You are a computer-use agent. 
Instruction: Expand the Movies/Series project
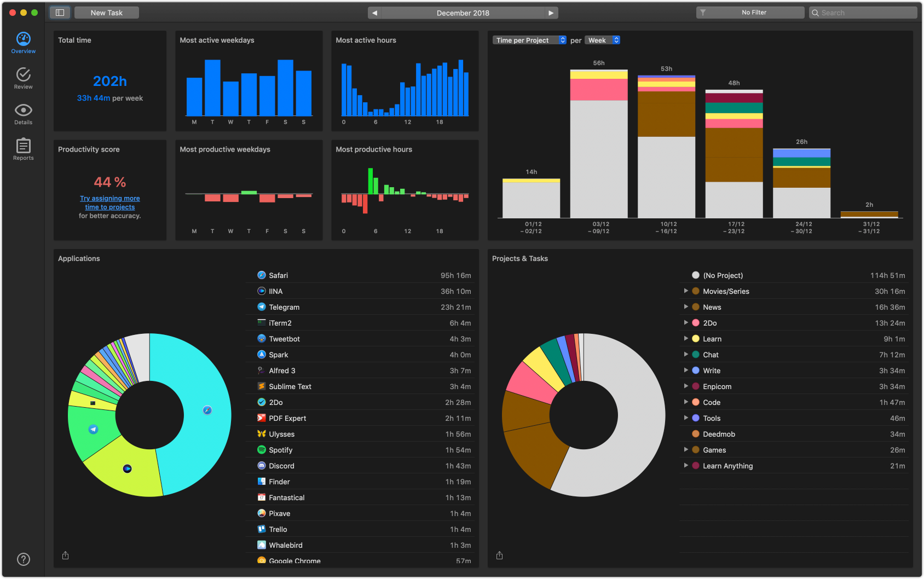pyautogui.click(x=686, y=291)
